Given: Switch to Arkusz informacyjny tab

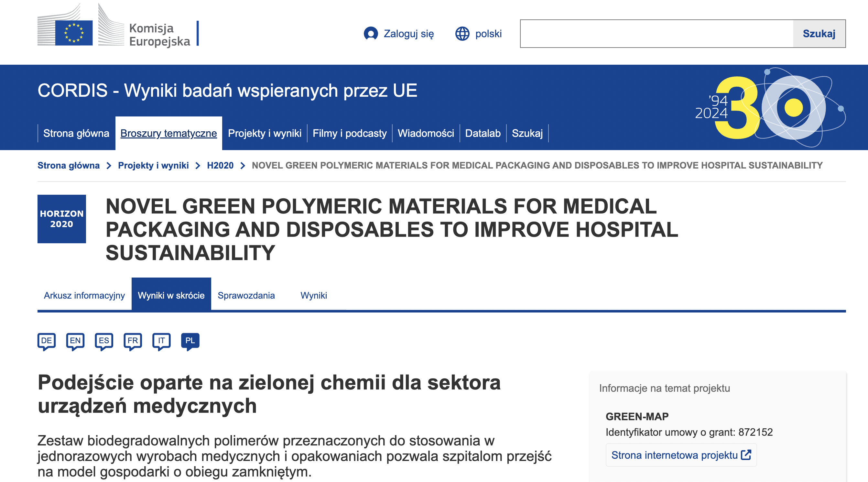Looking at the screenshot, I should coord(84,295).
